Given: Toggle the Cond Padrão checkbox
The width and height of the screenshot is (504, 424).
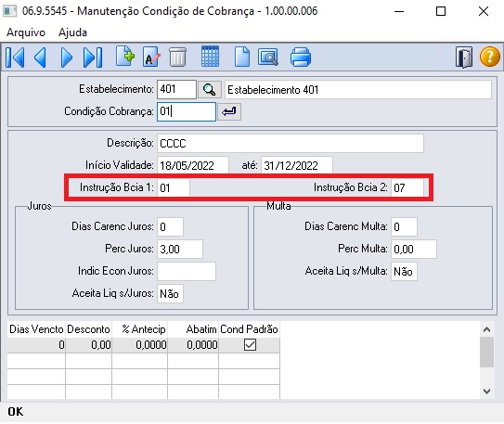Looking at the screenshot, I should [x=250, y=345].
